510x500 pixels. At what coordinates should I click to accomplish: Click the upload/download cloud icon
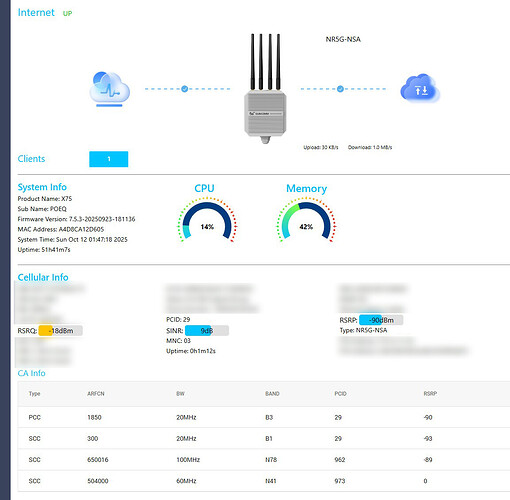[420, 88]
